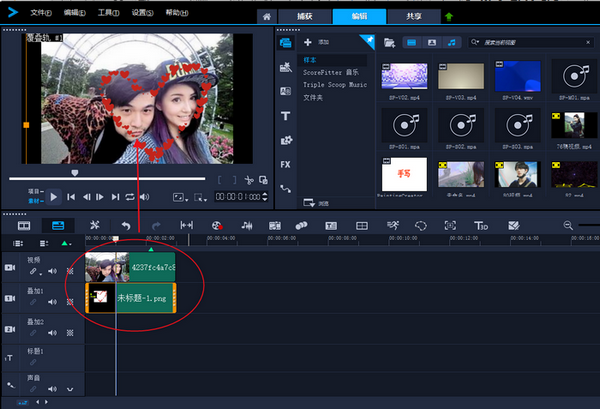
Task: Open the 3D title editor (T3D) tool
Action: 482,225
